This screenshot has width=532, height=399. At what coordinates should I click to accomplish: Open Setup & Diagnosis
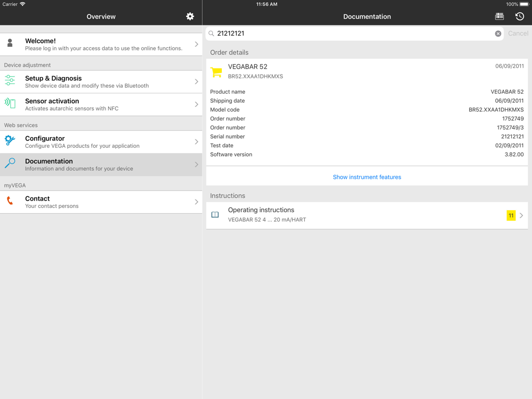pyautogui.click(x=101, y=82)
